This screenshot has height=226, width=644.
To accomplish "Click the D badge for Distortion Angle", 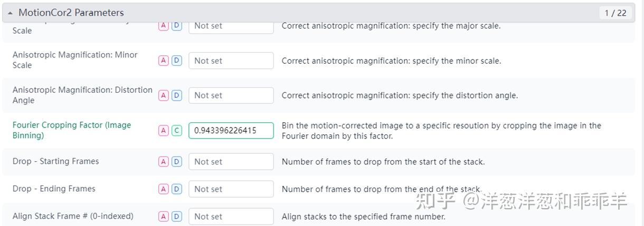I will click(x=177, y=95).
